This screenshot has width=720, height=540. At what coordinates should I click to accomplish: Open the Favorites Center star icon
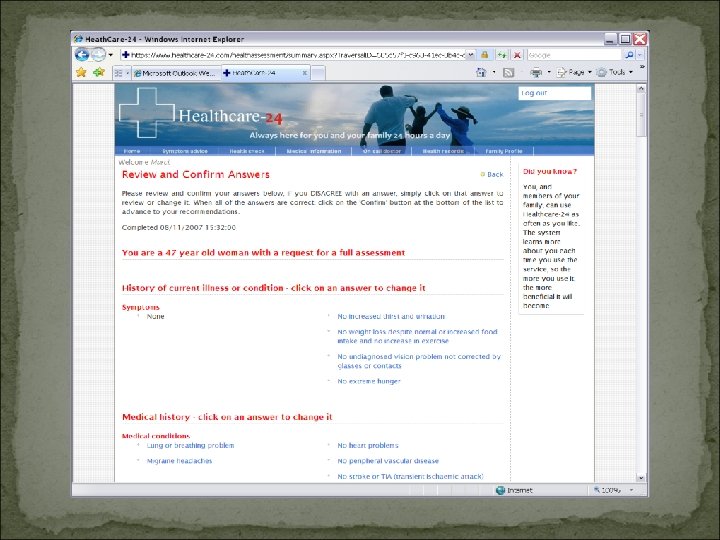point(81,72)
